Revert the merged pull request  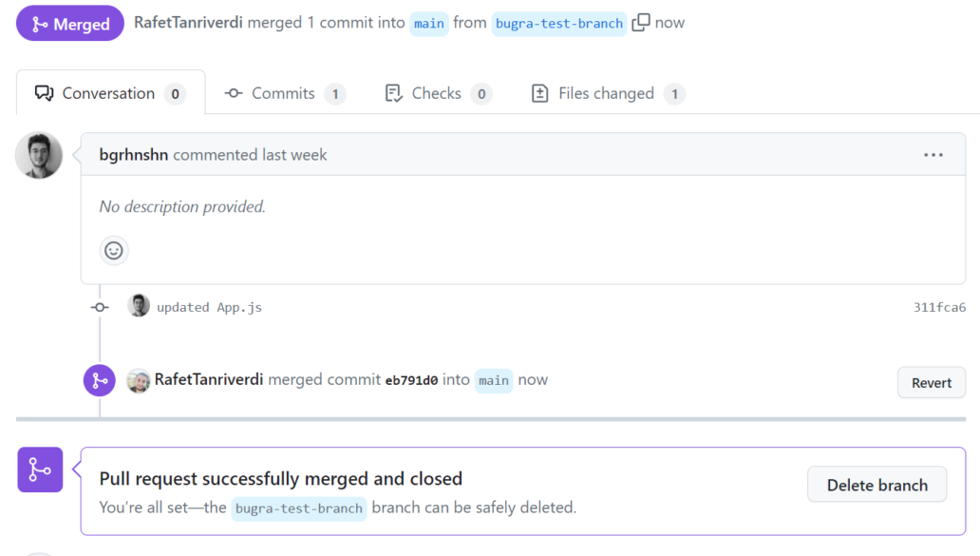pyautogui.click(x=932, y=383)
